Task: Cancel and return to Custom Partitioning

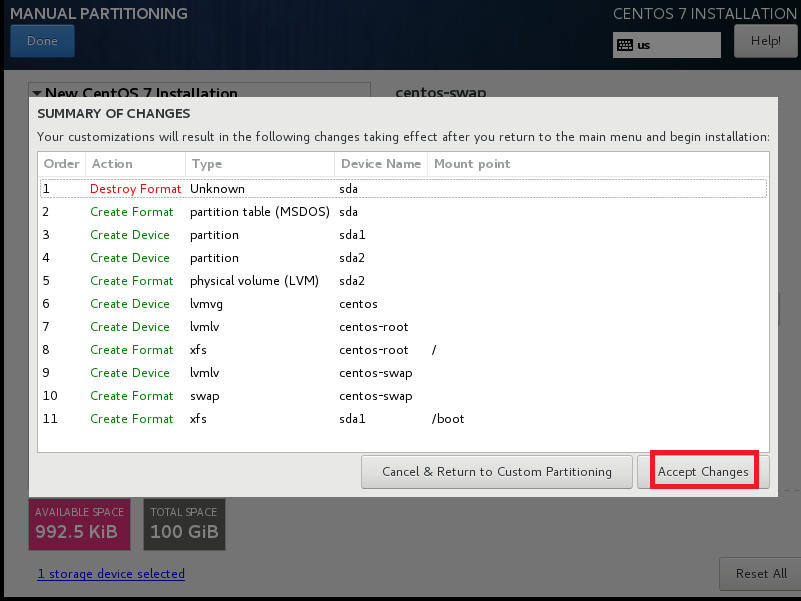Action: point(497,471)
